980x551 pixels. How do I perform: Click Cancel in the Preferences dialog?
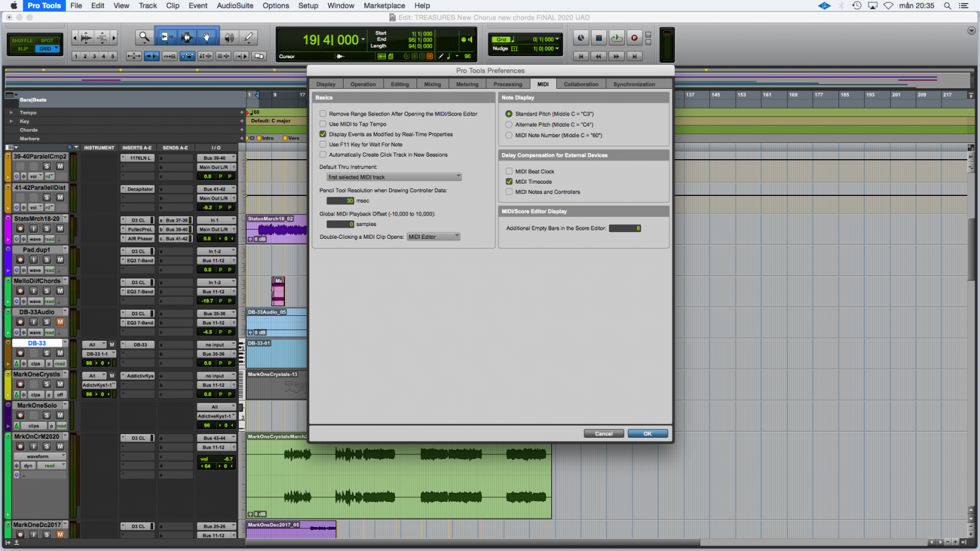(x=603, y=433)
